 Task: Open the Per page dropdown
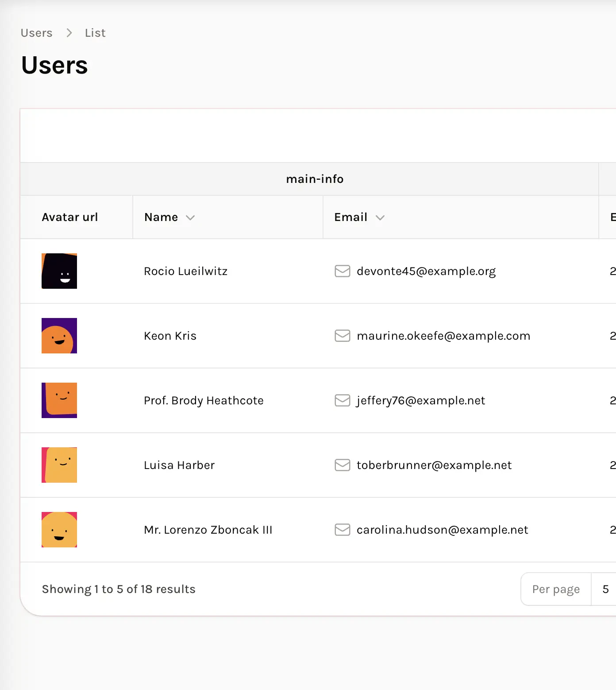coord(604,589)
